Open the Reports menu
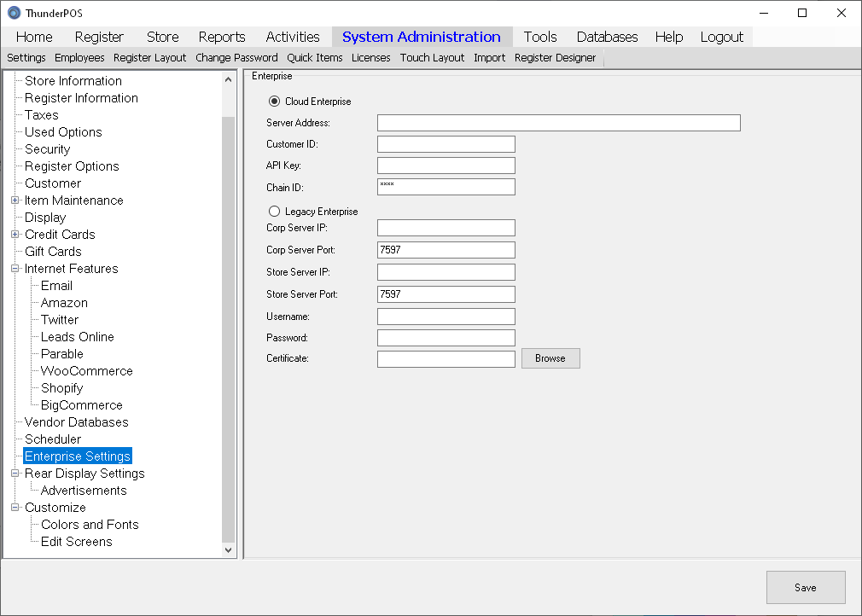862x616 pixels. click(x=222, y=37)
